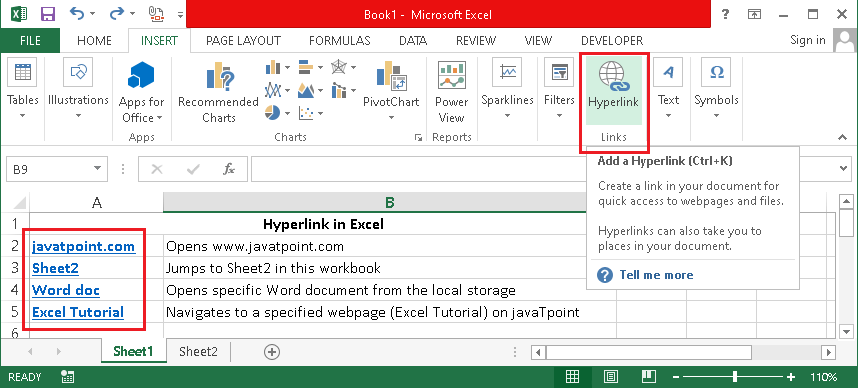This screenshot has width=858, height=388.
Task: Open the FORMULAS ribbon tab
Action: pyautogui.click(x=339, y=40)
